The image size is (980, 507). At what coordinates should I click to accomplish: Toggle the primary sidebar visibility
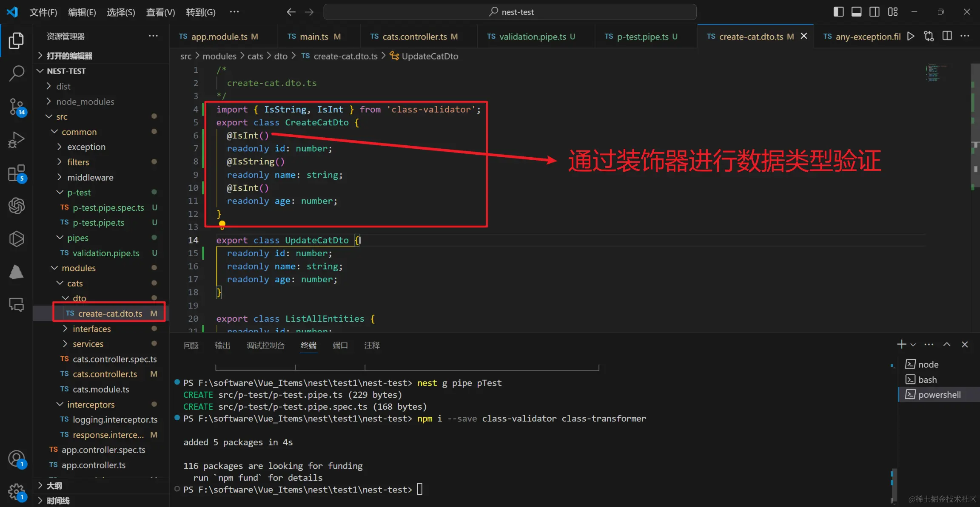click(x=838, y=11)
